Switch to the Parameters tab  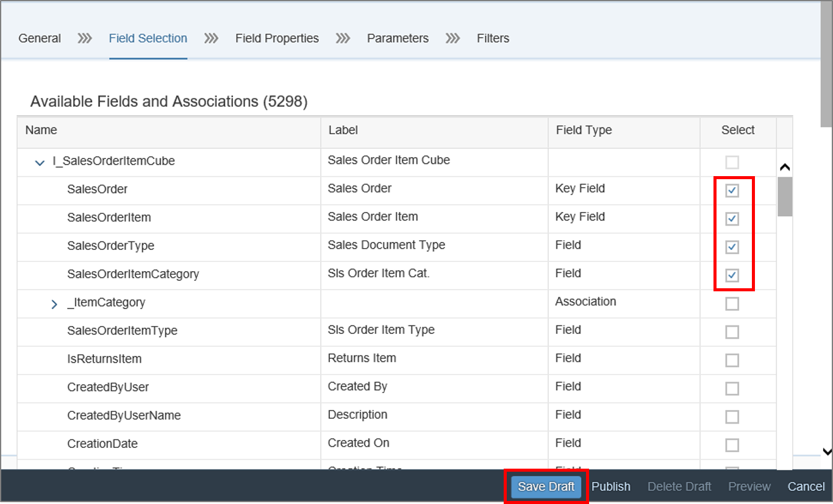point(398,38)
